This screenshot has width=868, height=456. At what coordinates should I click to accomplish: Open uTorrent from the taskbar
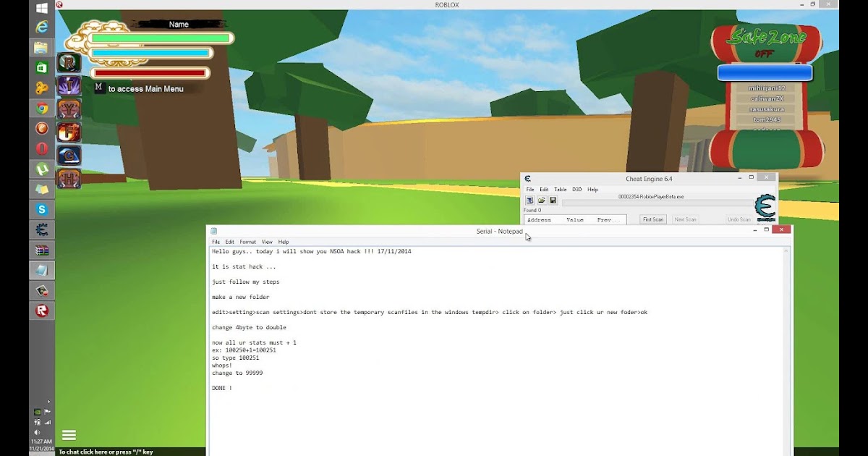(42, 169)
